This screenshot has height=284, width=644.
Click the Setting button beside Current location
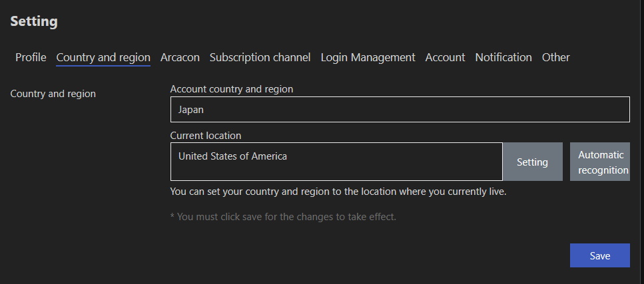coord(532,162)
